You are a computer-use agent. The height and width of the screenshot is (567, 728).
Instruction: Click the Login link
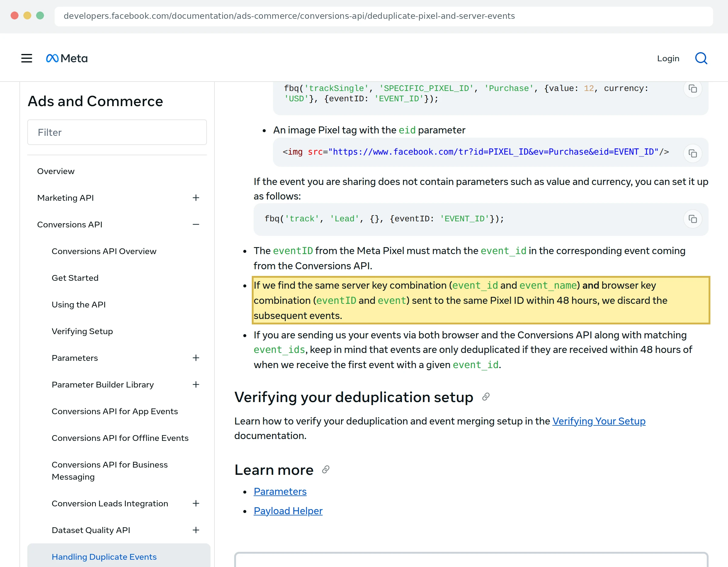(x=668, y=58)
